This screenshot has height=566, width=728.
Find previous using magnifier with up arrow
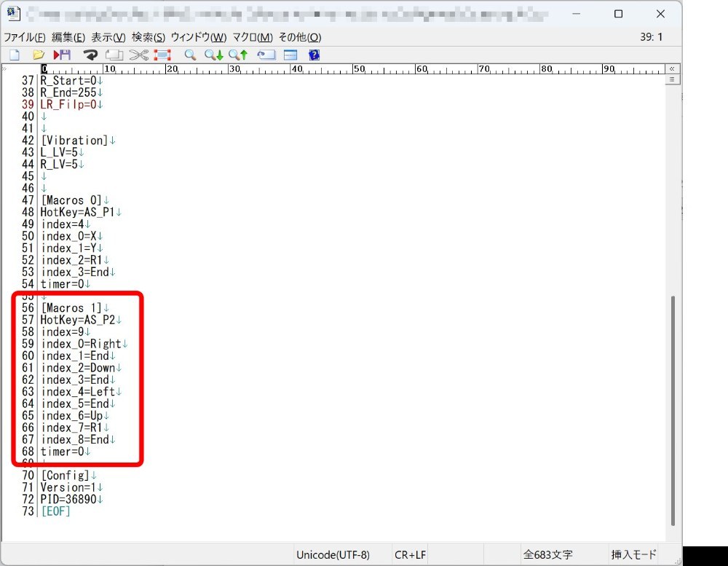[x=238, y=55]
